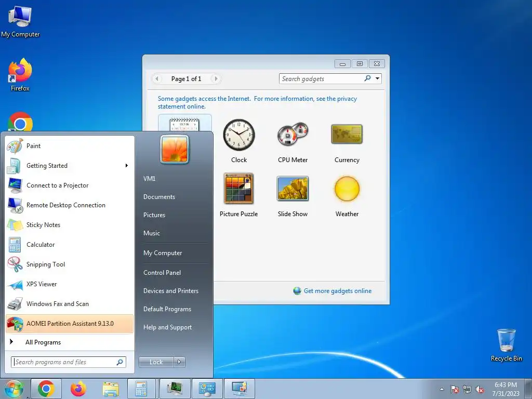The height and width of the screenshot is (399, 532).
Task: Close the gadget gallery window
Action: click(x=377, y=63)
